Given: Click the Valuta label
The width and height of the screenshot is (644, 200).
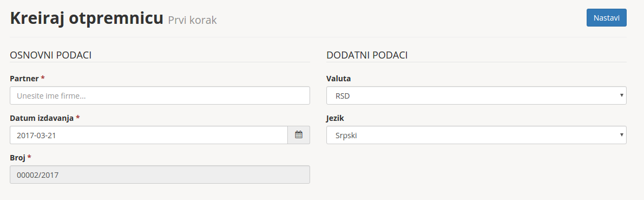Looking at the screenshot, I should 338,78.
